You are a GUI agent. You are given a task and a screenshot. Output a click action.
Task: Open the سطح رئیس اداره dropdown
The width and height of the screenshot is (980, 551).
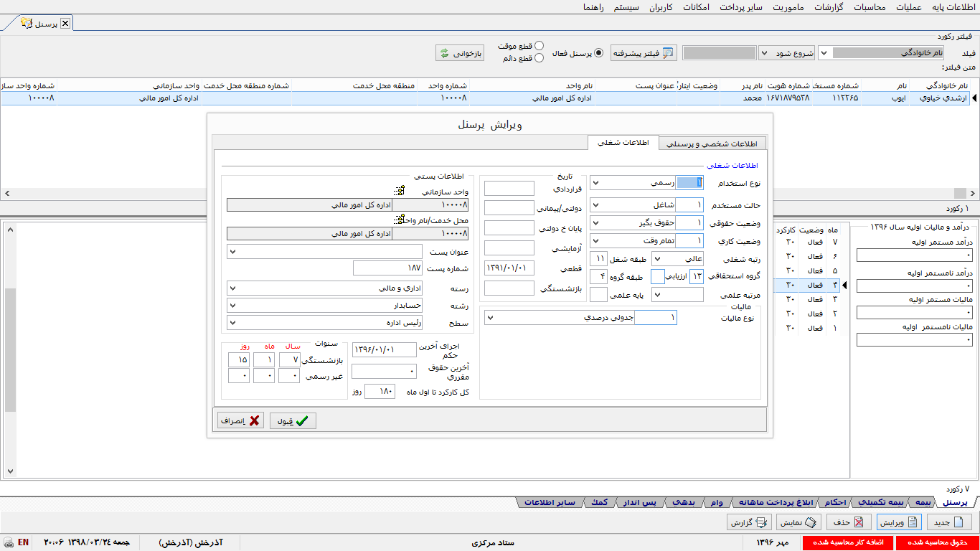coord(233,324)
